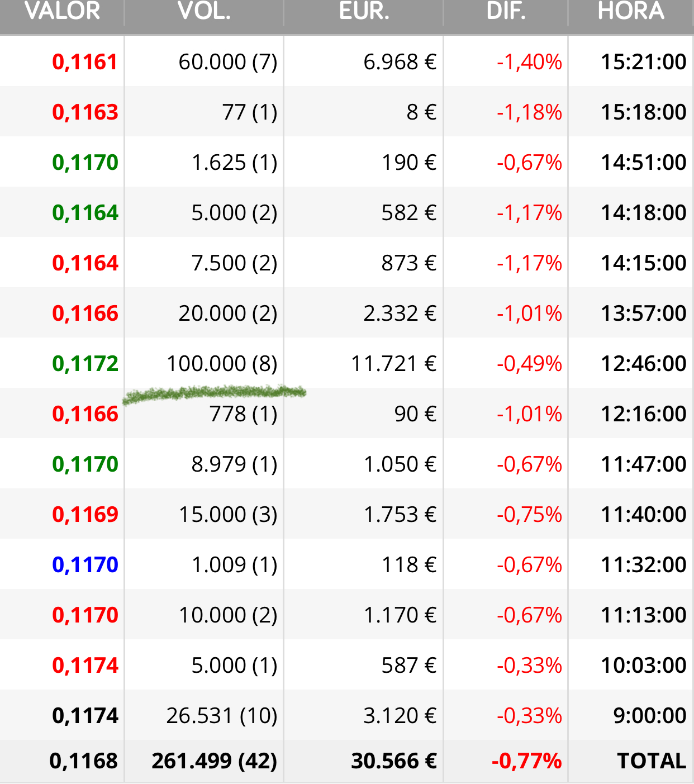Click the 10:03:00 time cell
The width and height of the screenshot is (694, 784).
pyautogui.click(x=643, y=666)
